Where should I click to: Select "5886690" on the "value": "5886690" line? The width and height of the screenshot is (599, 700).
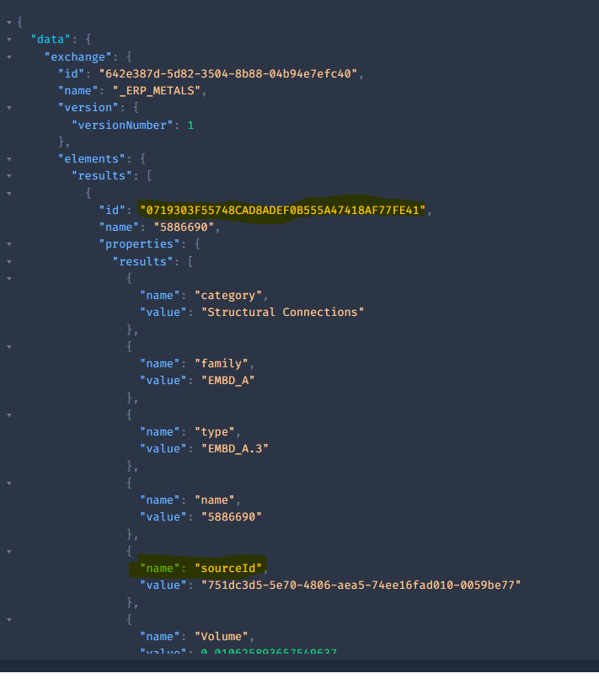point(232,516)
